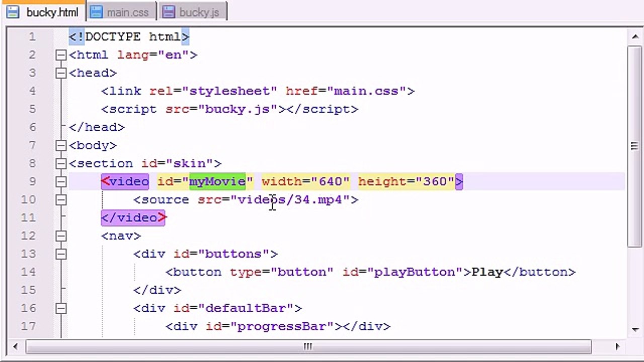Click line number 14 in the margin
This screenshot has height=362, width=644.
click(x=29, y=272)
